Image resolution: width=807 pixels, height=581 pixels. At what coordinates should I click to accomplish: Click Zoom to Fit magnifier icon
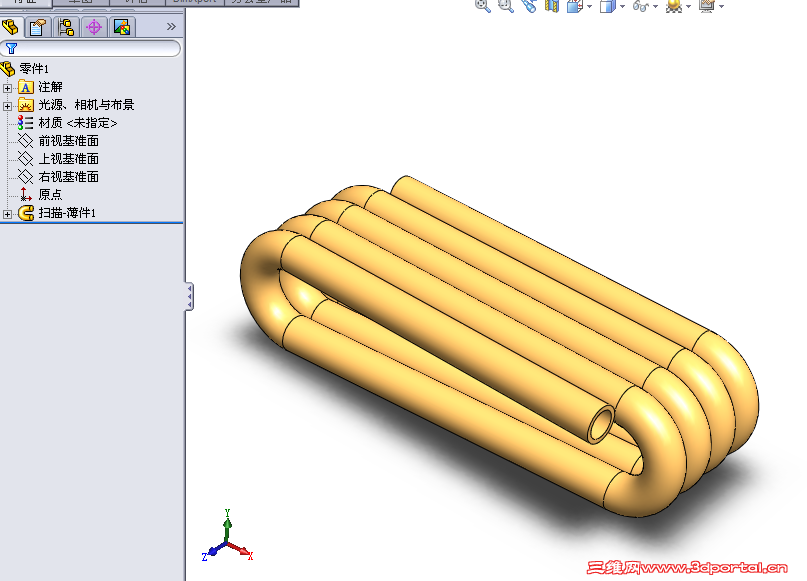point(483,6)
